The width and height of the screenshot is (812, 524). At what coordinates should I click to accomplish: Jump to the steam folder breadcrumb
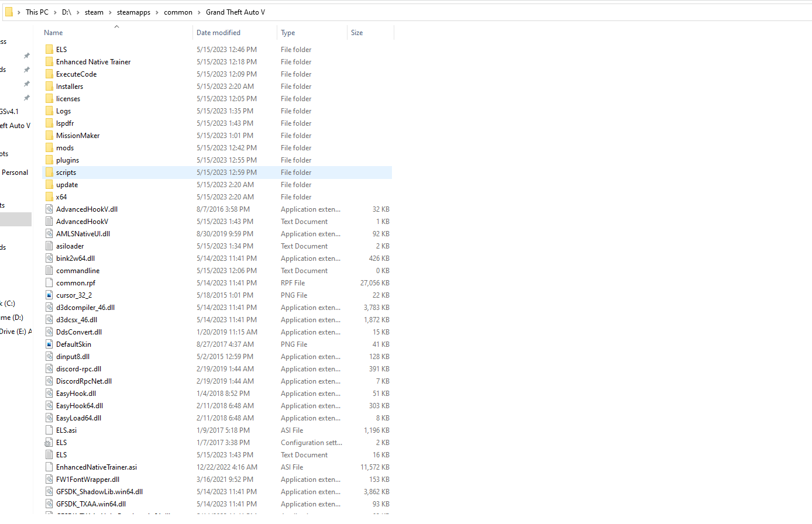[x=94, y=12]
